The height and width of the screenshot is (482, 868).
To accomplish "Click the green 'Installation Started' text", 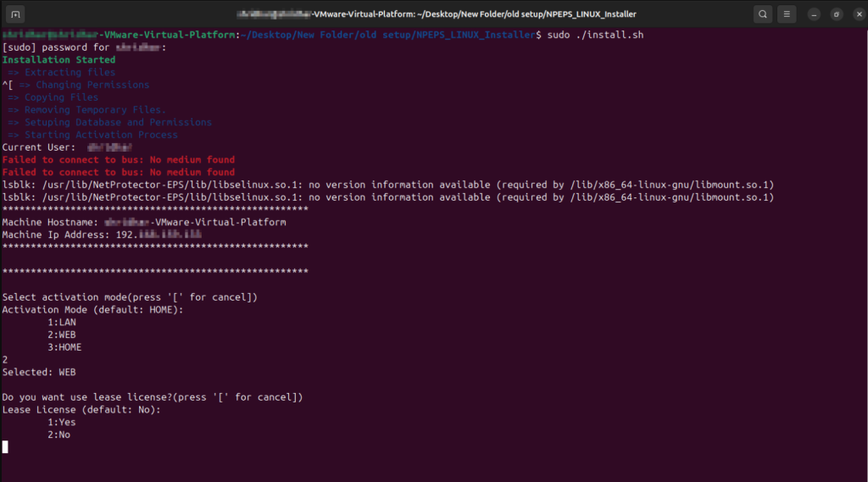I will tap(58, 60).
